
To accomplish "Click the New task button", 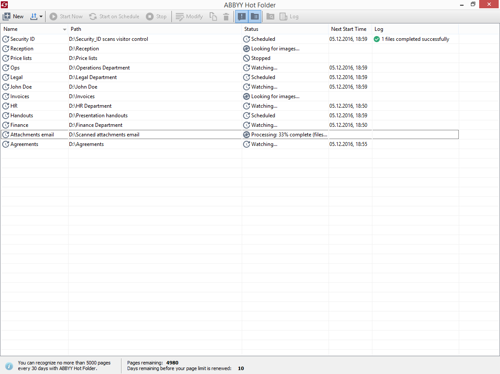I will pyautogui.click(x=13, y=16).
